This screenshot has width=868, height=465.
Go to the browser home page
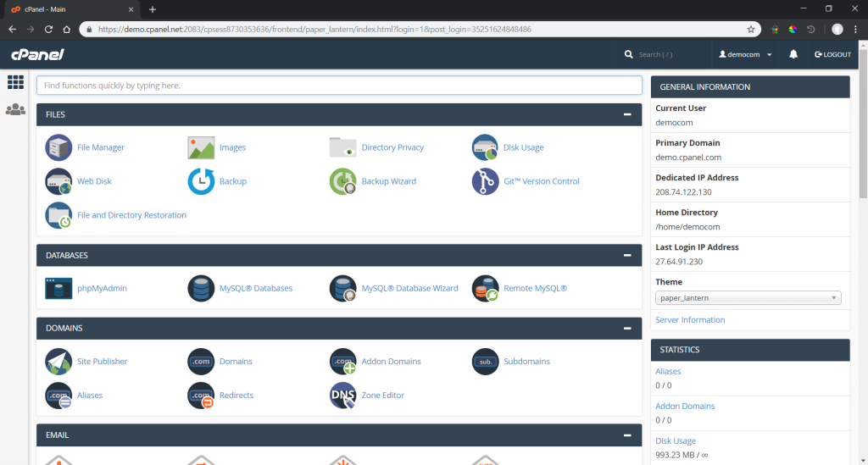66,30
